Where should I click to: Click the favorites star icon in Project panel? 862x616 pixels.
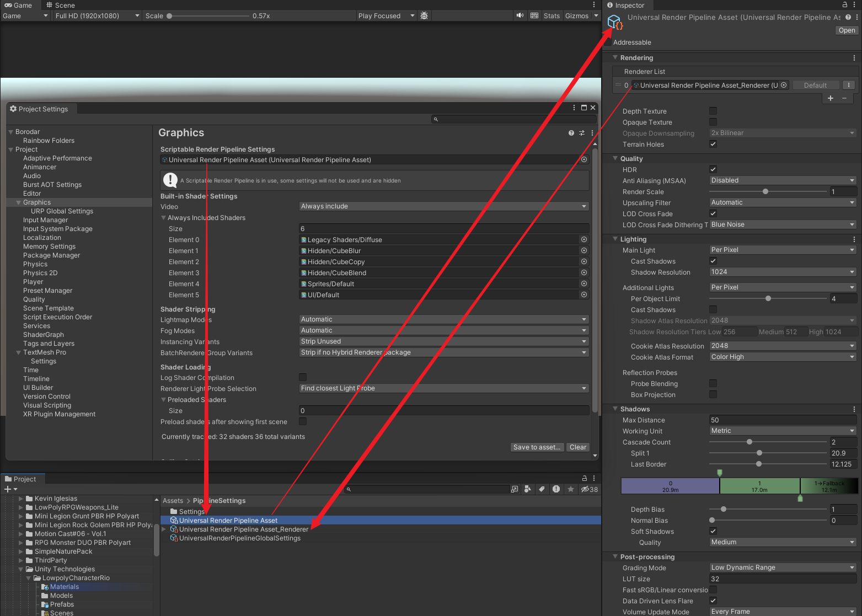571,489
